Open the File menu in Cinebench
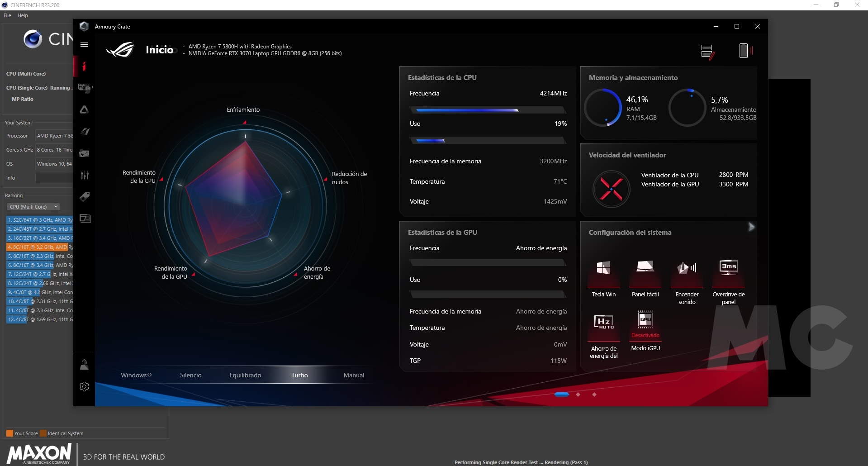 point(7,15)
